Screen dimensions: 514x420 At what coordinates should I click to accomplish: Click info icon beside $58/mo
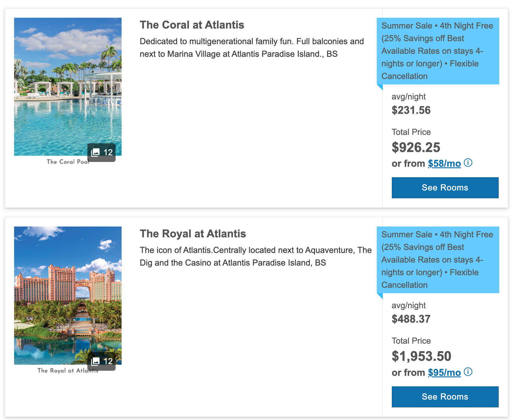tap(468, 163)
